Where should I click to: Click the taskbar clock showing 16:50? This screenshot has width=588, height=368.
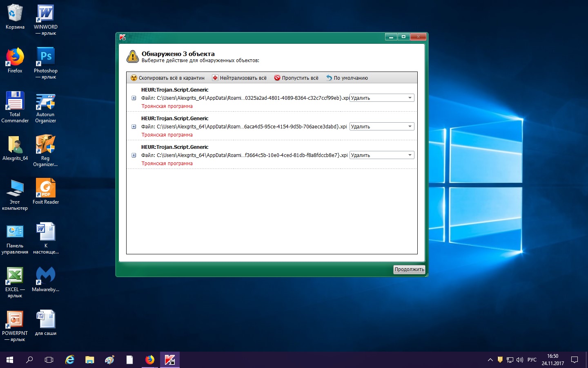(x=552, y=360)
